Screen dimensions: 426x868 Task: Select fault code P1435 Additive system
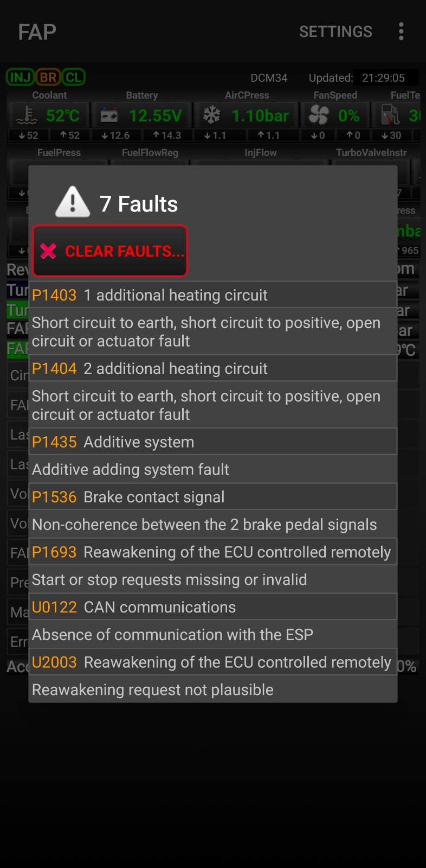(x=213, y=442)
